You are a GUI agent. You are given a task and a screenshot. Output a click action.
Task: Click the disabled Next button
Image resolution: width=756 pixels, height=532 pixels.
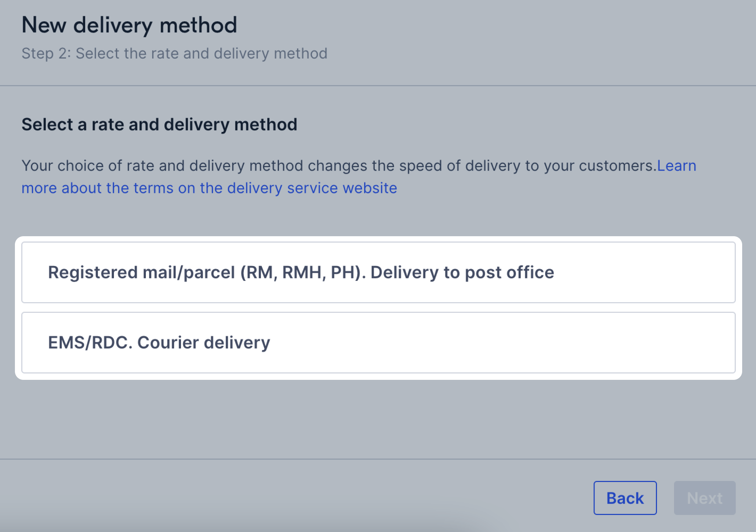(705, 498)
